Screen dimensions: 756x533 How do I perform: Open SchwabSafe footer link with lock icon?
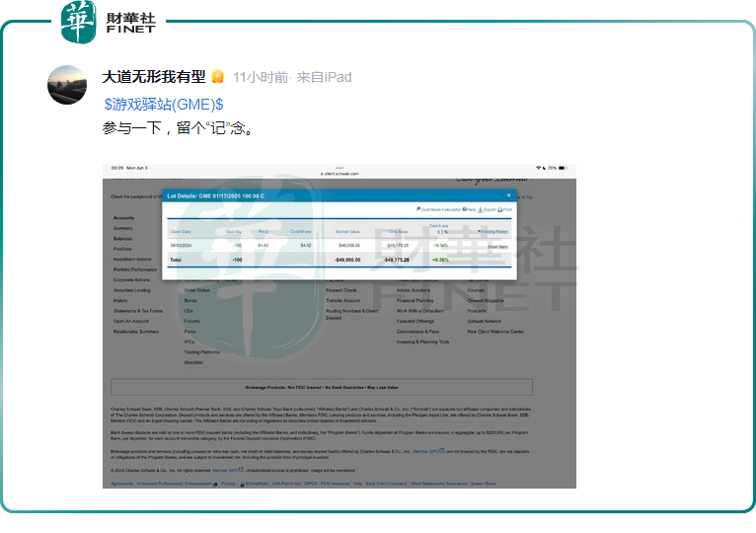[254, 484]
